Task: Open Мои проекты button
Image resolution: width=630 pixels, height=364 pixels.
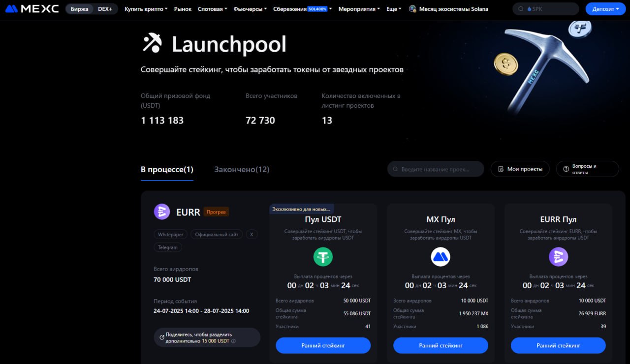Action: click(x=520, y=169)
